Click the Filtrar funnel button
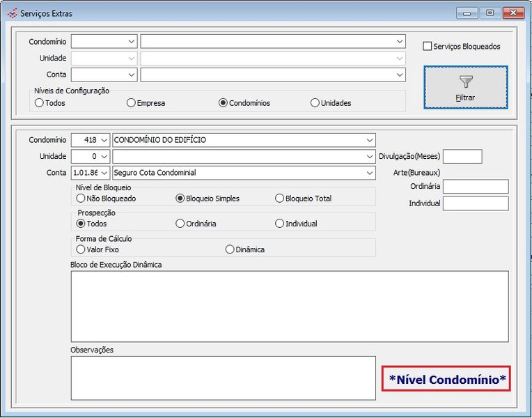Image resolution: width=532 pixels, height=418 pixels. coord(465,87)
